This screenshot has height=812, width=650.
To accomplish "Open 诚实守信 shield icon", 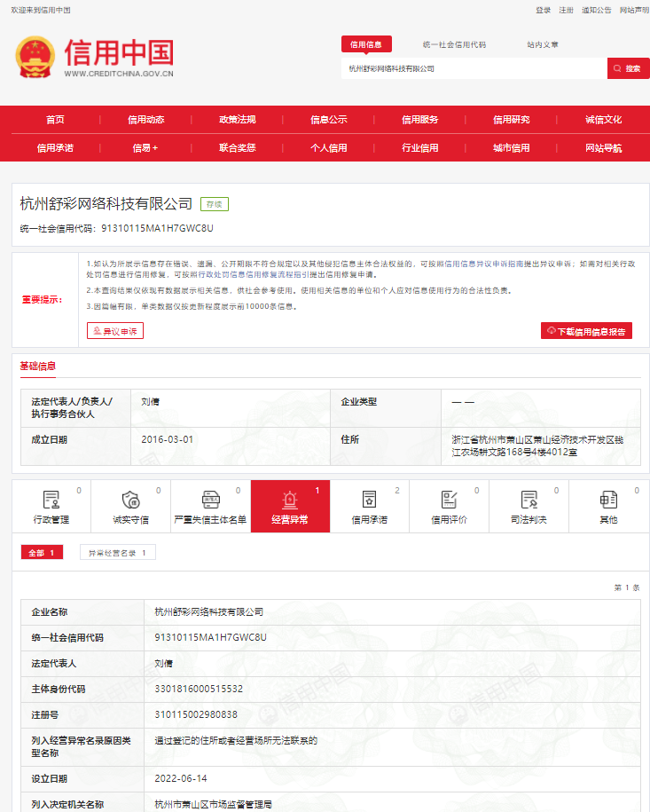I will click(x=131, y=500).
